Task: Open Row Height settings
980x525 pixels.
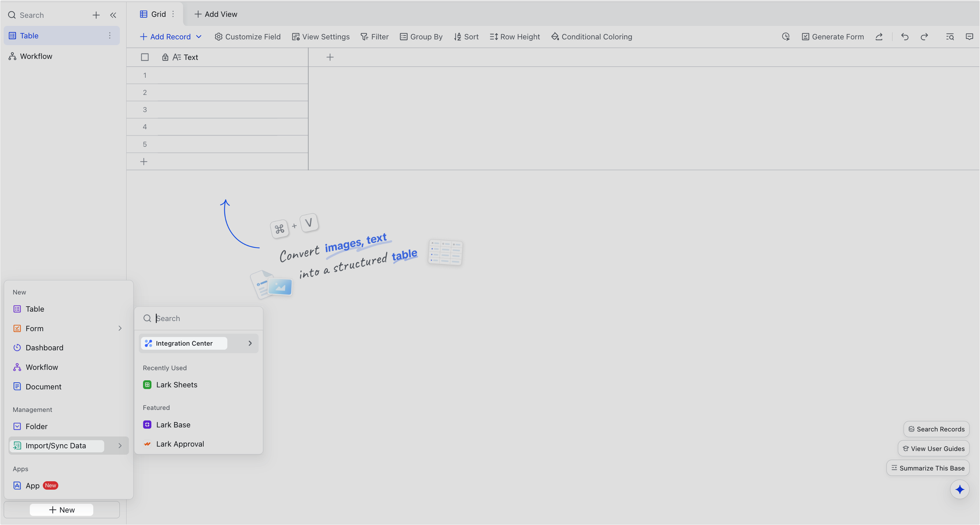Action: coord(515,37)
